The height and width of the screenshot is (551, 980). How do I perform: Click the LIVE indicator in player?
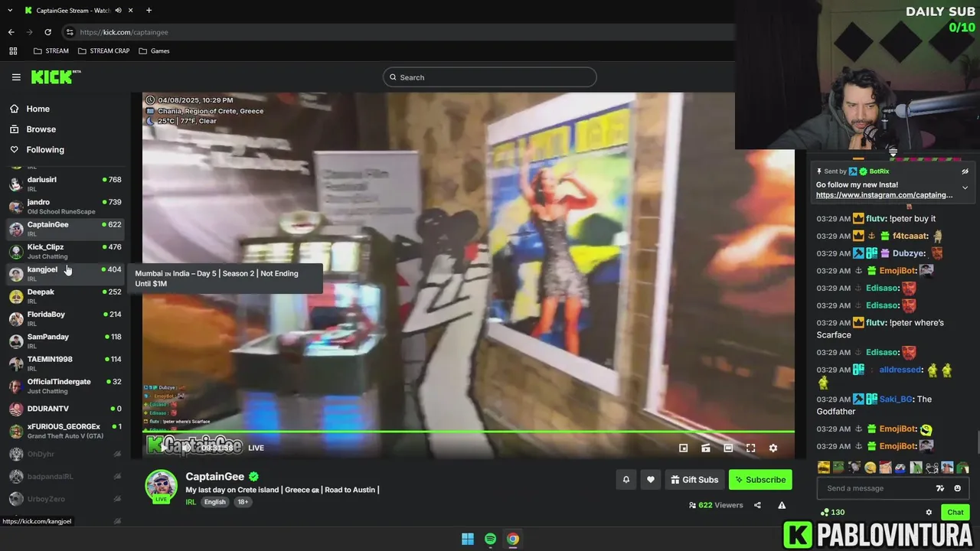(256, 448)
